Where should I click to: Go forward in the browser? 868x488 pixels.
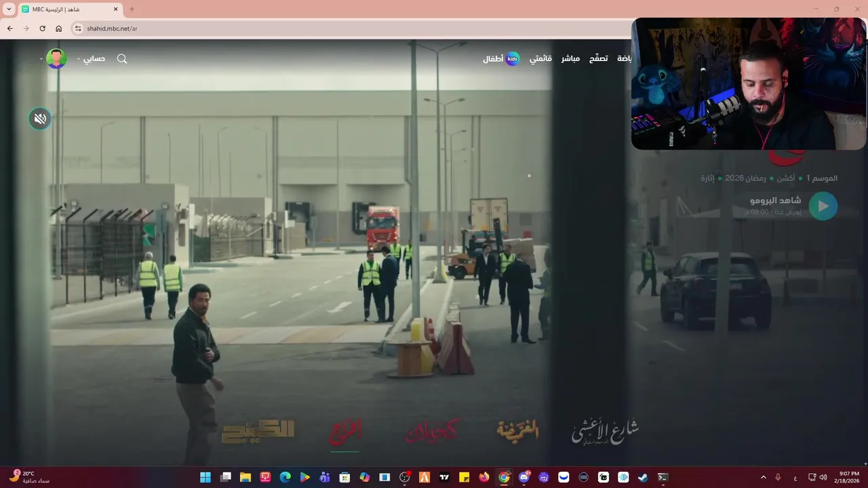tap(26, 28)
